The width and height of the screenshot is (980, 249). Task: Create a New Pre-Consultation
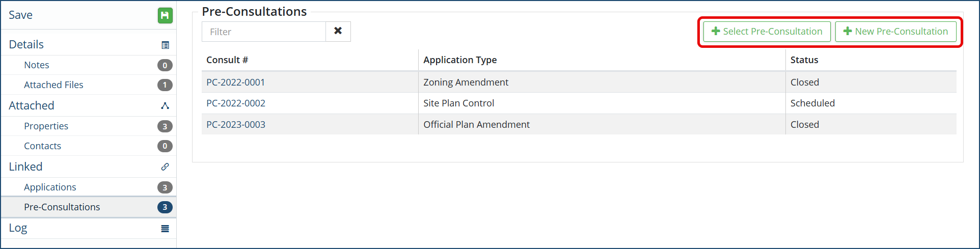pyautogui.click(x=895, y=32)
